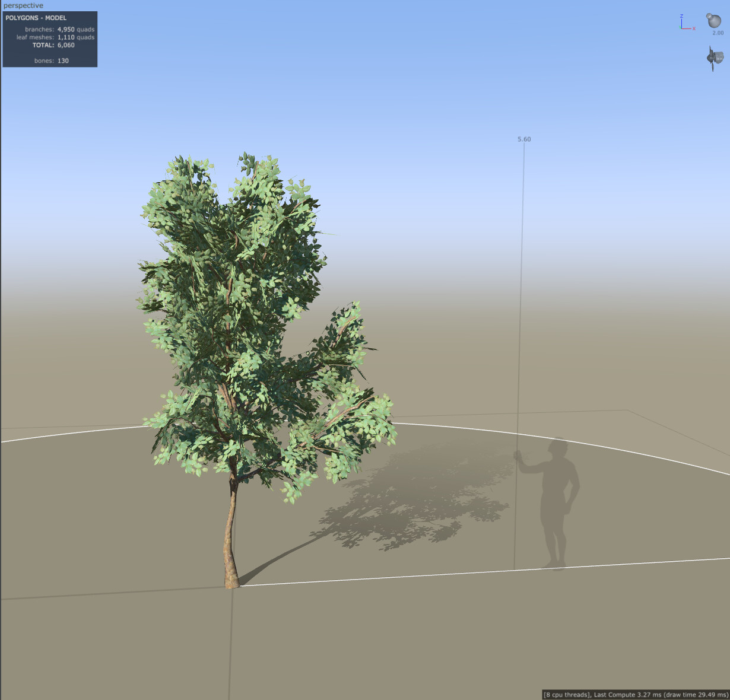
Task: Select the 5.60 height measurement label
Action: pyautogui.click(x=523, y=138)
